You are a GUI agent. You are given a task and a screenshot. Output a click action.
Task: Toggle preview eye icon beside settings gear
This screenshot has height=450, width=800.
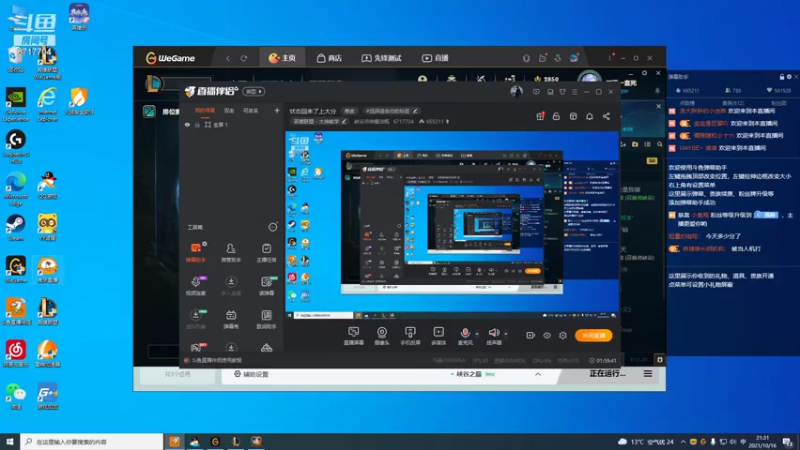(546, 336)
